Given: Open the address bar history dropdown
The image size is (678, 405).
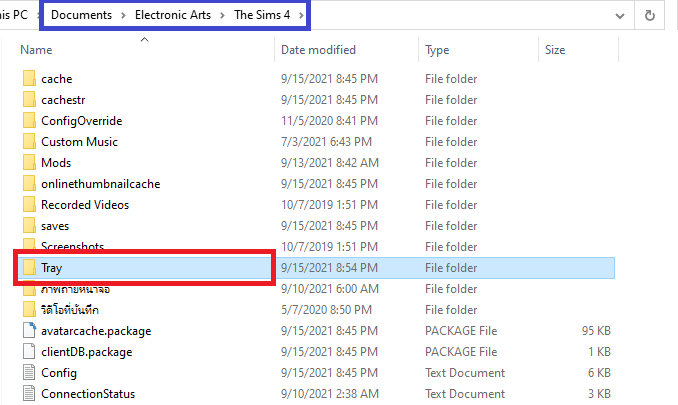Looking at the screenshot, I should (x=620, y=16).
